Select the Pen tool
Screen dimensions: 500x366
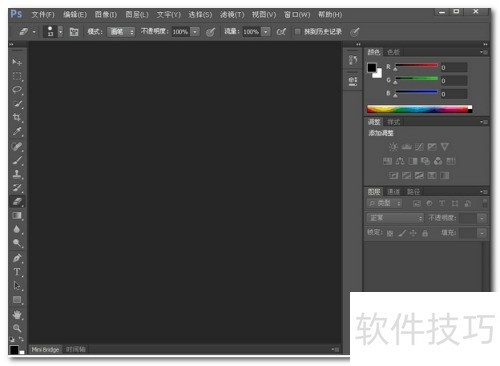coord(17,258)
